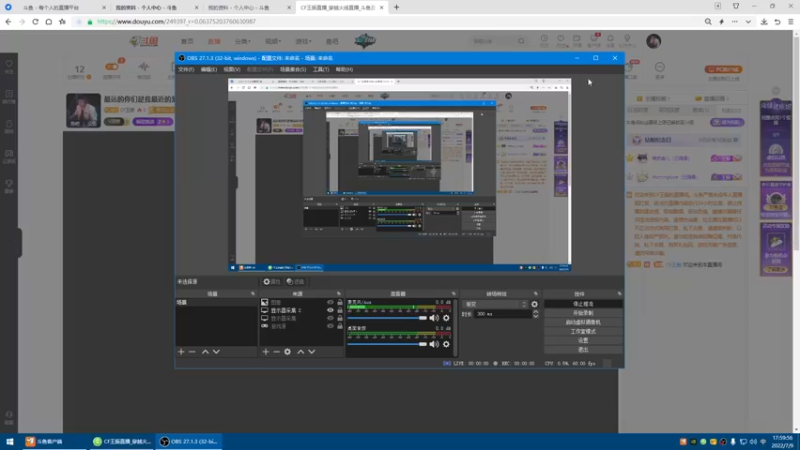The width and height of the screenshot is (800, 450).
Task: Lock the fourth source in Sources list
Action: click(340, 326)
